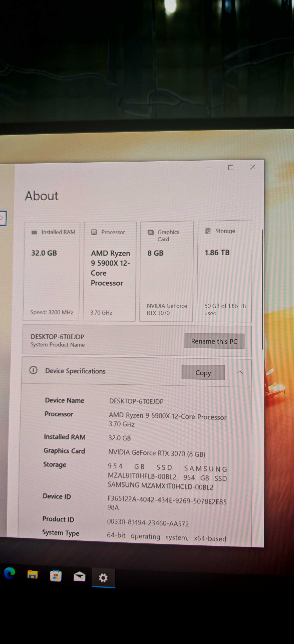Open File Explorer from the taskbar
Image resolution: width=294 pixels, height=644 pixels.
(x=33, y=575)
